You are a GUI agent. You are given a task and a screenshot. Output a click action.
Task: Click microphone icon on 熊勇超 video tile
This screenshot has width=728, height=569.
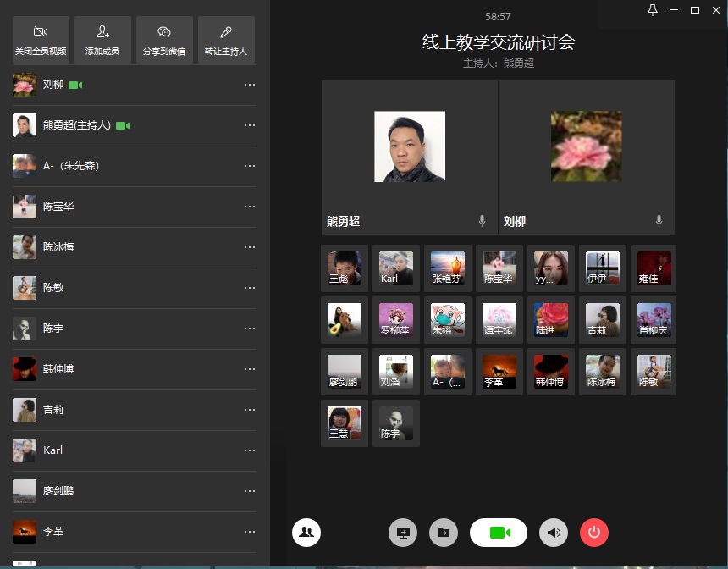482,221
